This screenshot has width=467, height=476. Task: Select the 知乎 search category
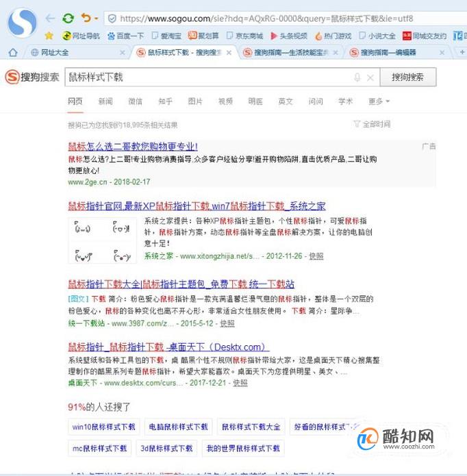coord(166,101)
